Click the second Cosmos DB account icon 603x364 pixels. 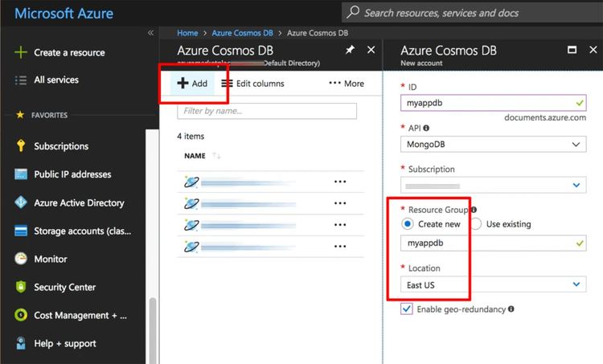coord(191,203)
